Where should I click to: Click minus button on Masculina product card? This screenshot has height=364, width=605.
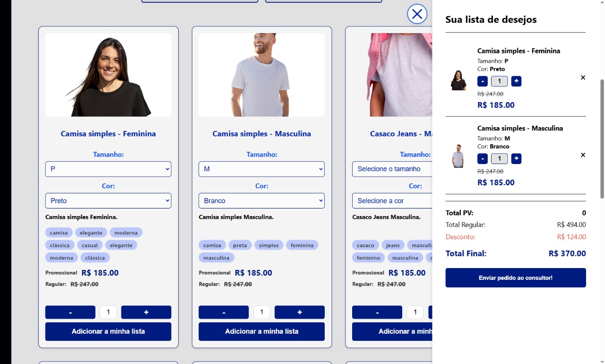(x=224, y=312)
